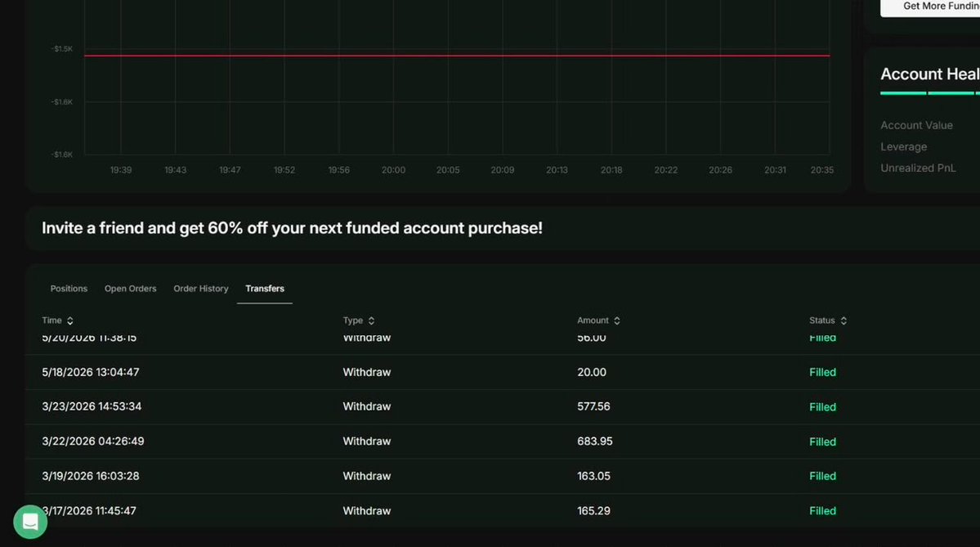Click Withdraw type in the 3/19/2026 row
The width and height of the screenshot is (980, 547).
point(367,477)
